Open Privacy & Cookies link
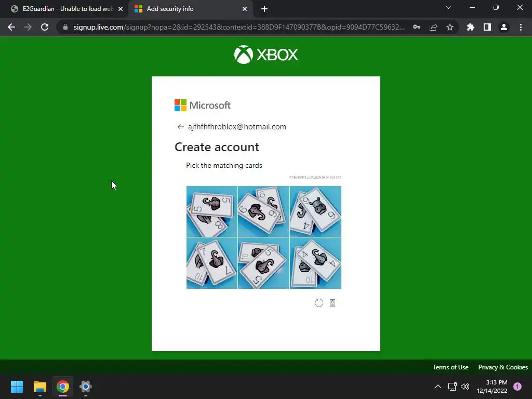Viewport: 532px width, 399px height. coord(503,367)
